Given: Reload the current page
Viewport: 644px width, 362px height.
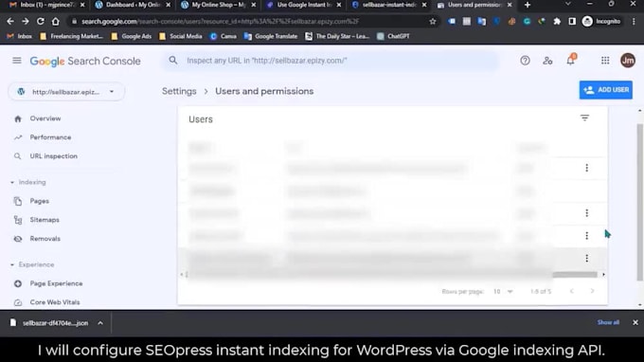Looking at the screenshot, I should click(x=40, y=22).
